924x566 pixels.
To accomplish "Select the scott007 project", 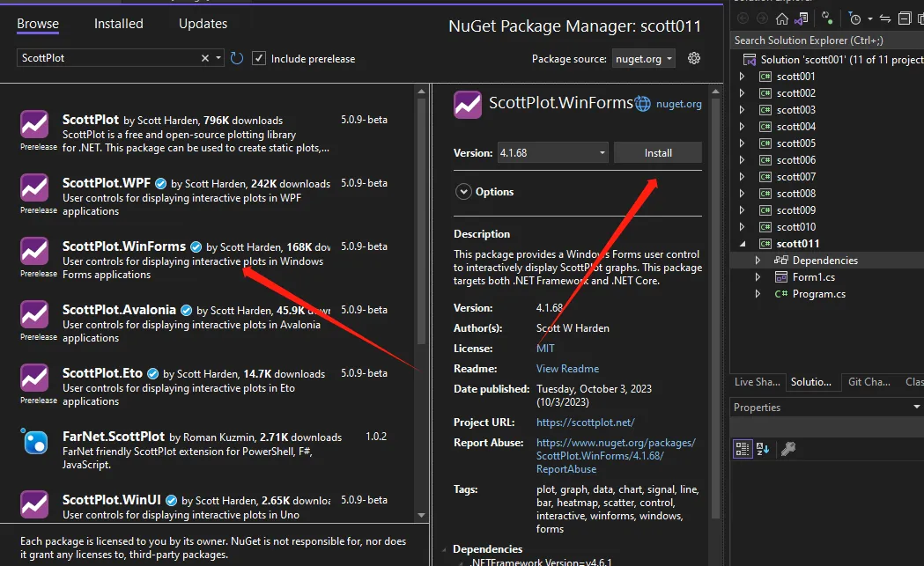I will (x=795, y=177).
